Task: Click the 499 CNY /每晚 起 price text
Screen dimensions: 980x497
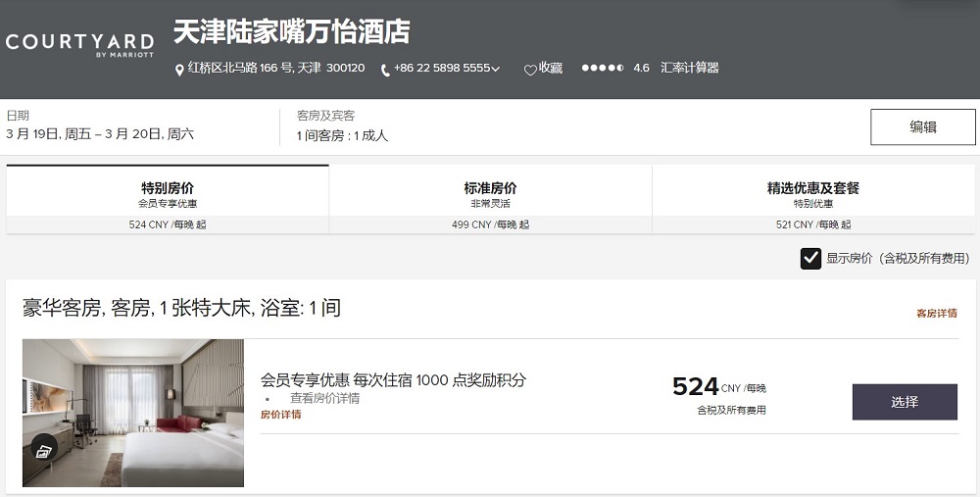Action: (490, 224)
